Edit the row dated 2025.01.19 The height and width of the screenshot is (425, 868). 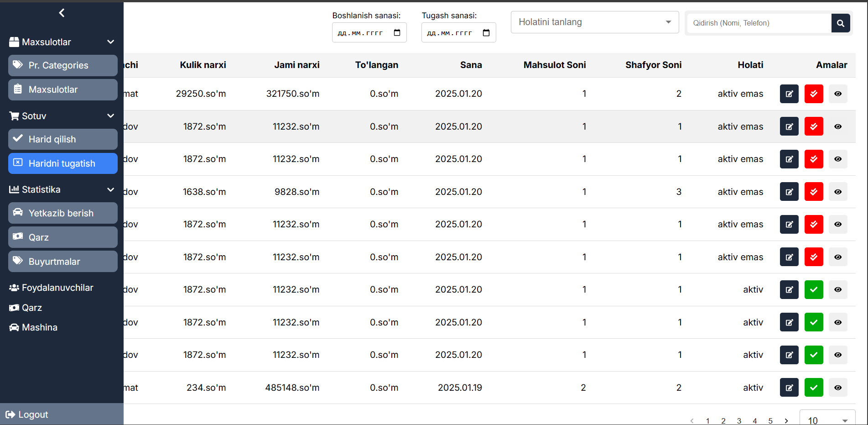(x=789, y=388)
